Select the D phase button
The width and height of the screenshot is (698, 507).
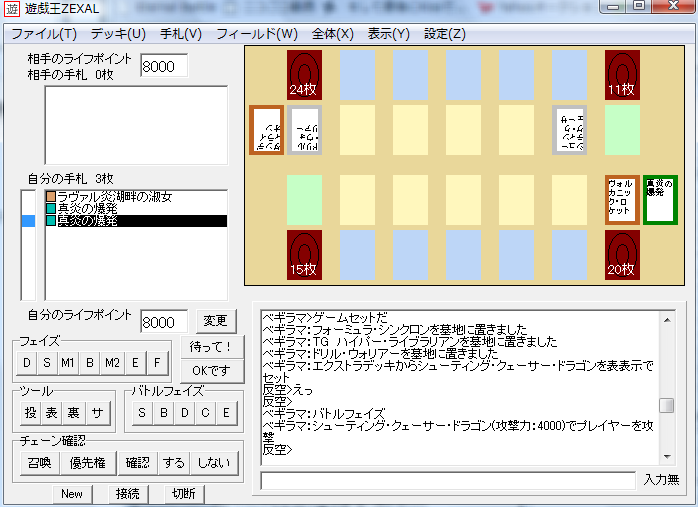point(27,363)
